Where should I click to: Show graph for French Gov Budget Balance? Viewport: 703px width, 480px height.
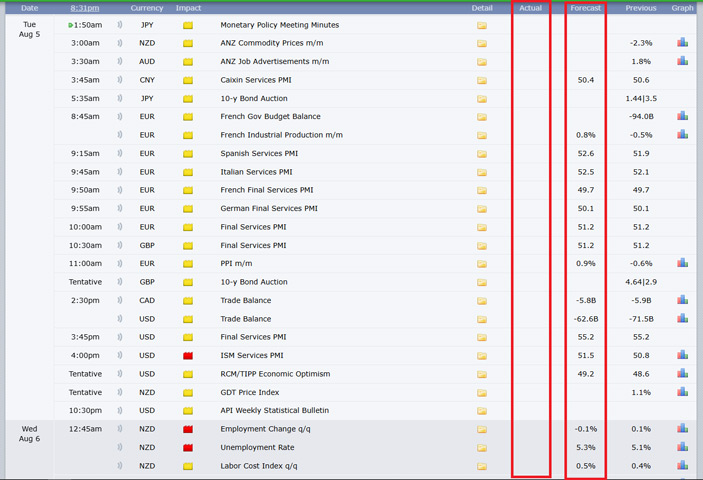(682, 116)
